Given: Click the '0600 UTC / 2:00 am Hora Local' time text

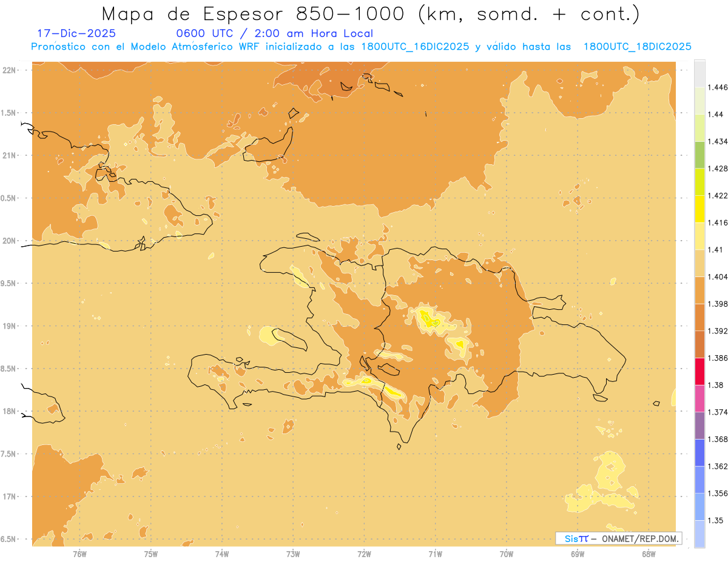Looking at the screenshot, I should click(x=274, y=33).
